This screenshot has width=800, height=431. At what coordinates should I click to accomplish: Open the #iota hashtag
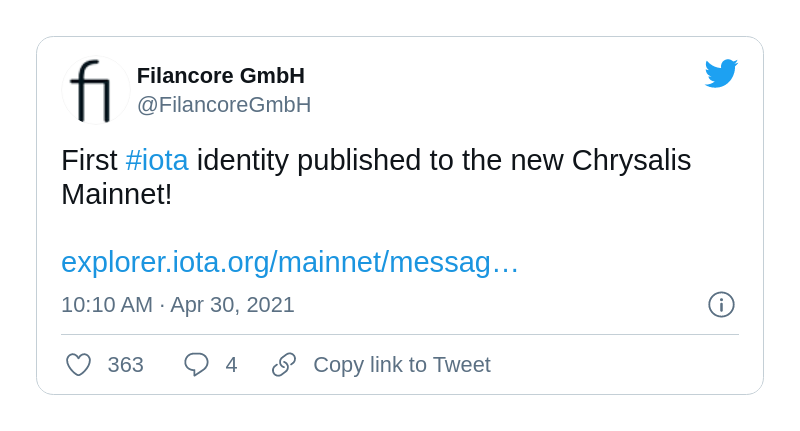pyautogui.click(x=157, y=160)
